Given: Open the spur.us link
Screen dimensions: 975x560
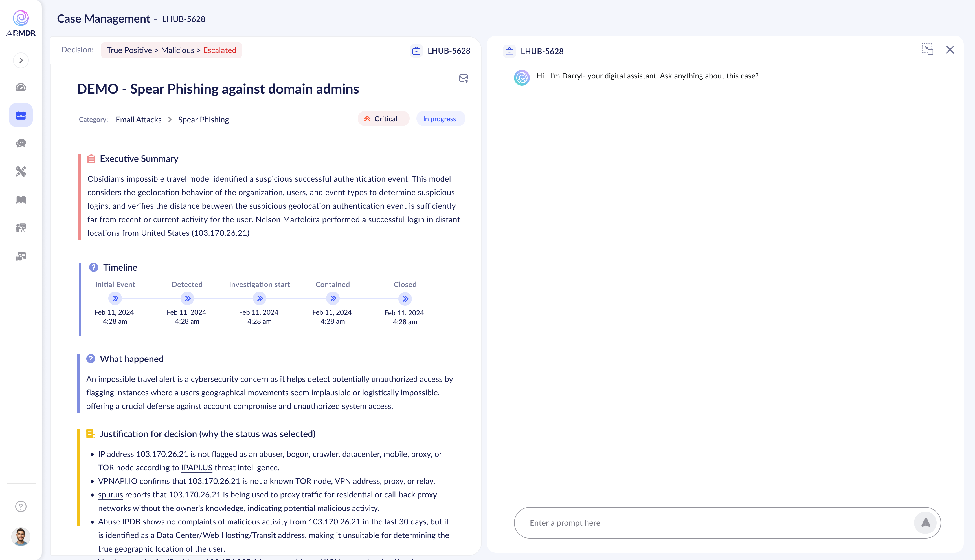Looking at the screenshot, I should pyautogui.click(x=110, y=495).
